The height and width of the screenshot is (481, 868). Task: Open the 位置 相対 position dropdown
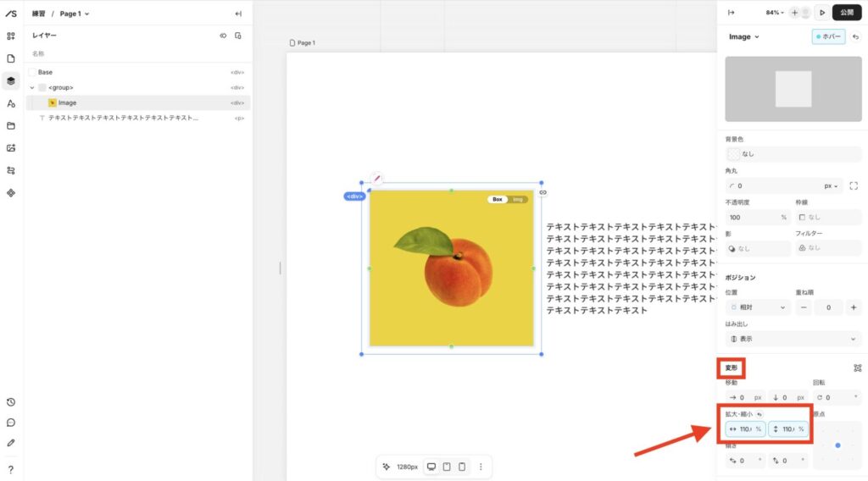[757, 307]
